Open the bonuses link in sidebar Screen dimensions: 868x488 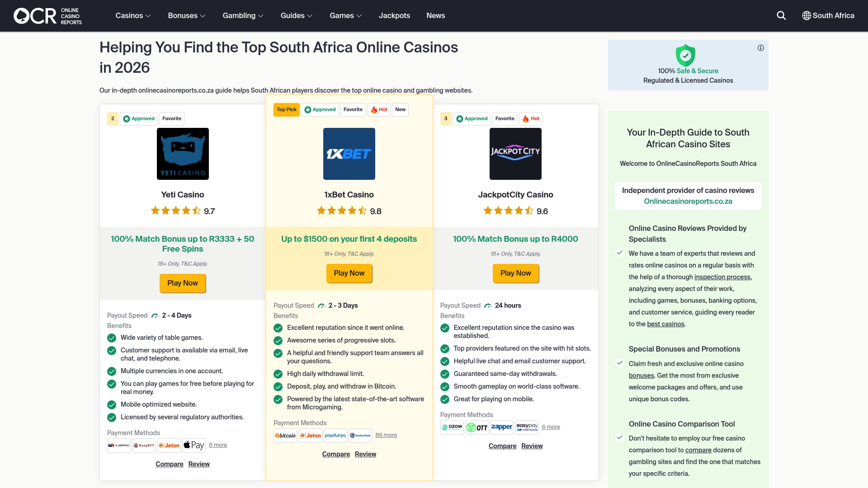tap(641, 375)
